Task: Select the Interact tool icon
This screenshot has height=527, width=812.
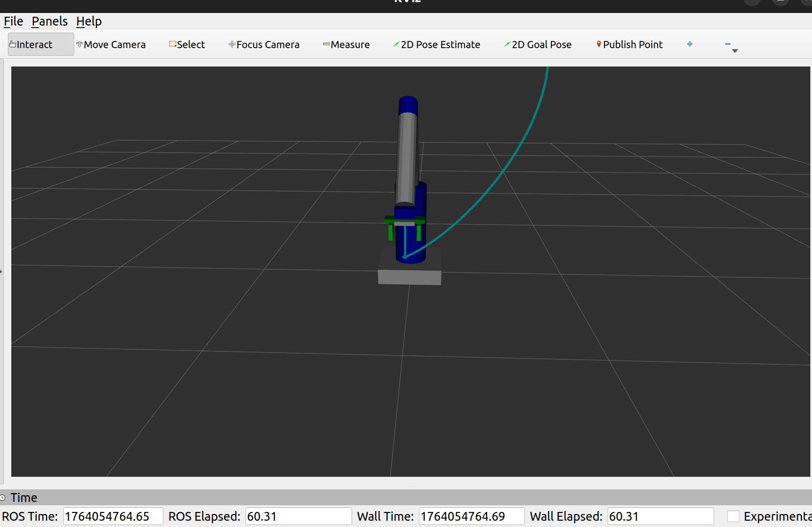Action: coord(13,44)
